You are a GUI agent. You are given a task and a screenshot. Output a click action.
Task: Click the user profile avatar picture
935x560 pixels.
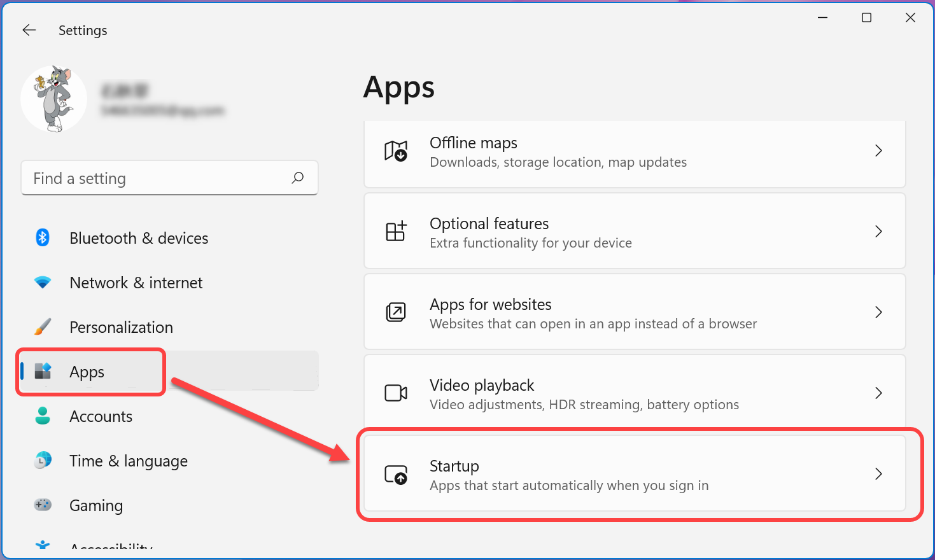(x=54, y=99)
